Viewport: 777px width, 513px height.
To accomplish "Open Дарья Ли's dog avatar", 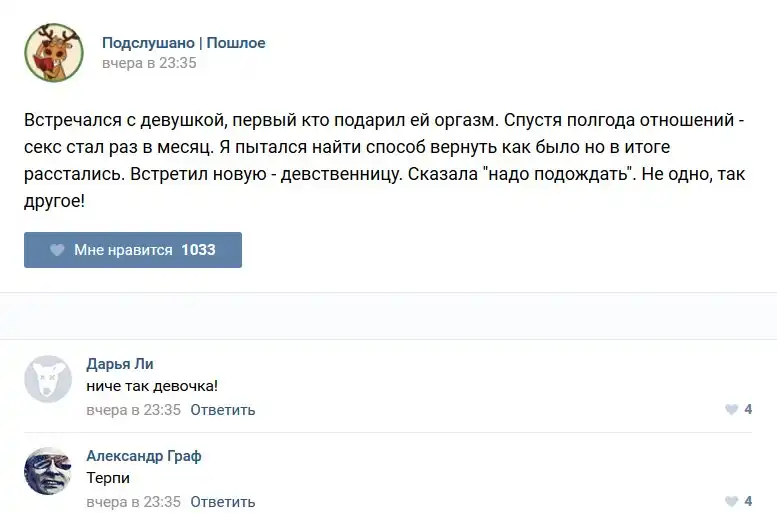I will [48, 379].
